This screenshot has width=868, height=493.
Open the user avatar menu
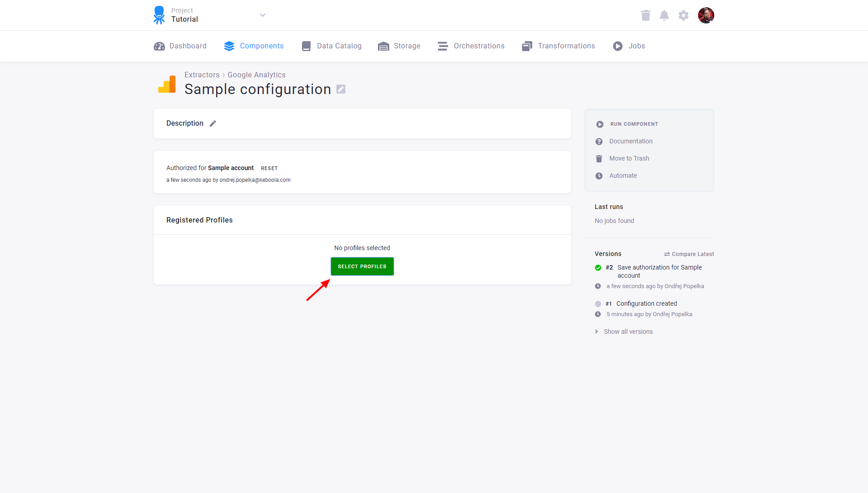click(706, 15)
